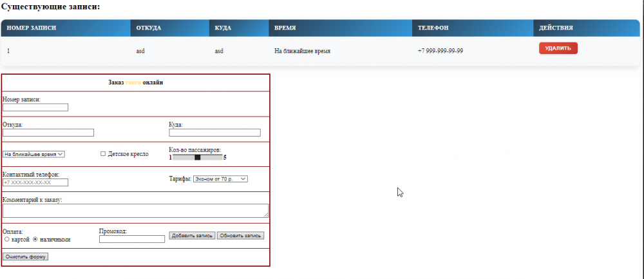This screenshot has height=279, width=644.
Task: Click the НОМЕР ЗАПИСИ column header
Action: 66,28
